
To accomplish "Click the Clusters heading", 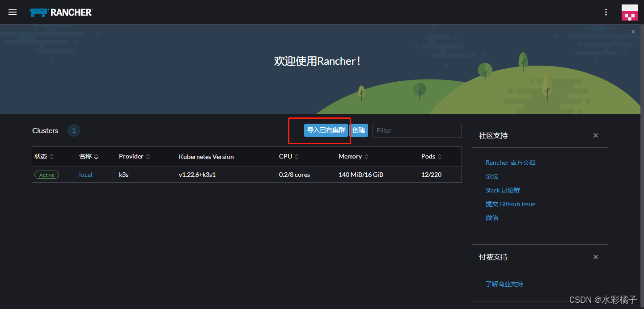I will (x=45, y=130).
